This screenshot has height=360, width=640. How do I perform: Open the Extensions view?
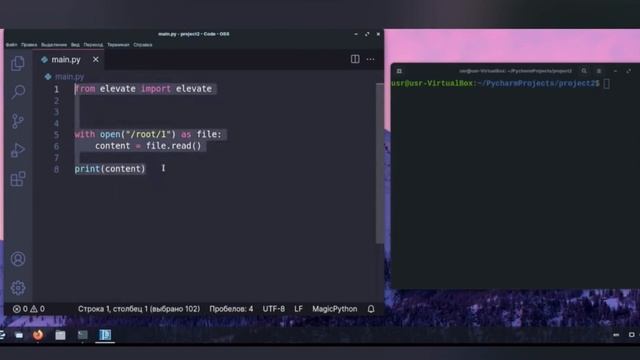(x=18, y=179)
